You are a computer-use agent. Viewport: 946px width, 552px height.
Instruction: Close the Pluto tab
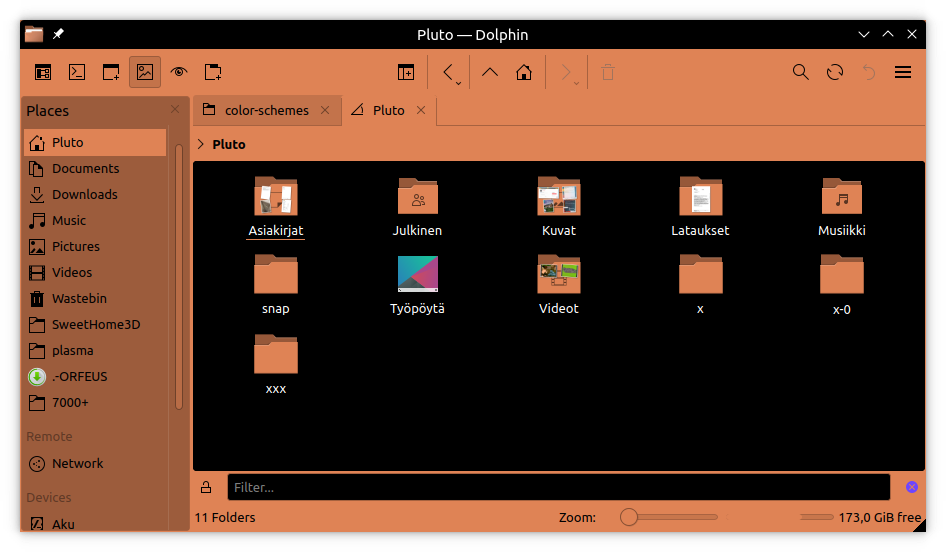click(x=421, y=110)
